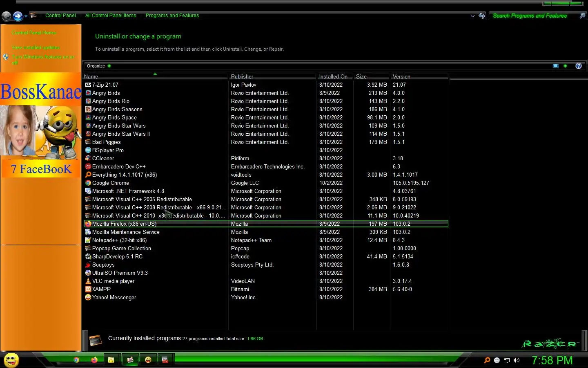
Task: Click the Programs and Features breadcrumb
Action: pyautogui.click(x=172, y=16)
